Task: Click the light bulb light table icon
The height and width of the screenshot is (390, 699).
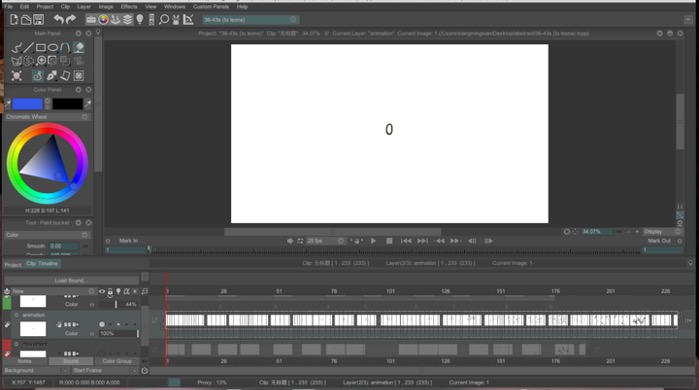Action: click(140, 19)
